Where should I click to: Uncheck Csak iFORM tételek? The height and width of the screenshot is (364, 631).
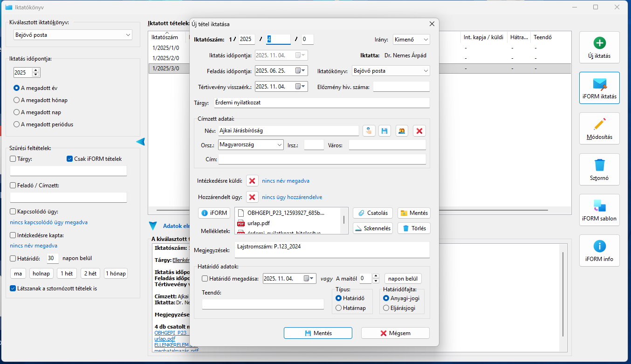(x=69, y=159)
